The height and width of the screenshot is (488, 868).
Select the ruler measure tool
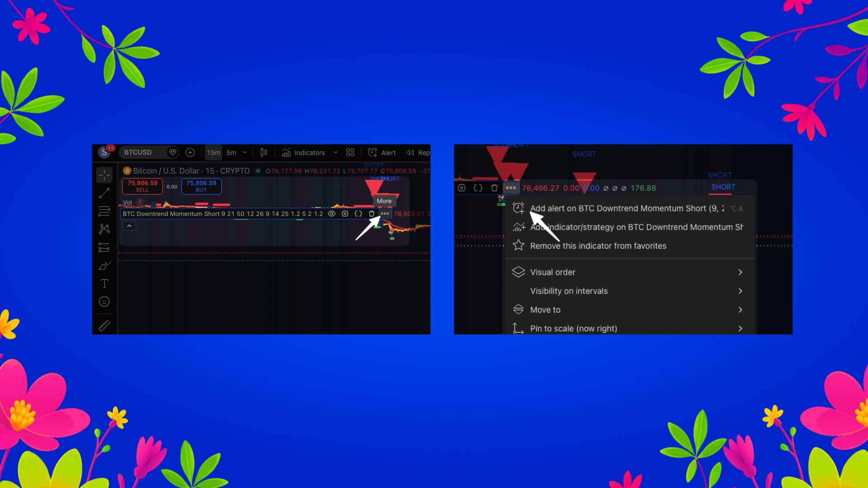[x=104, y=326]
